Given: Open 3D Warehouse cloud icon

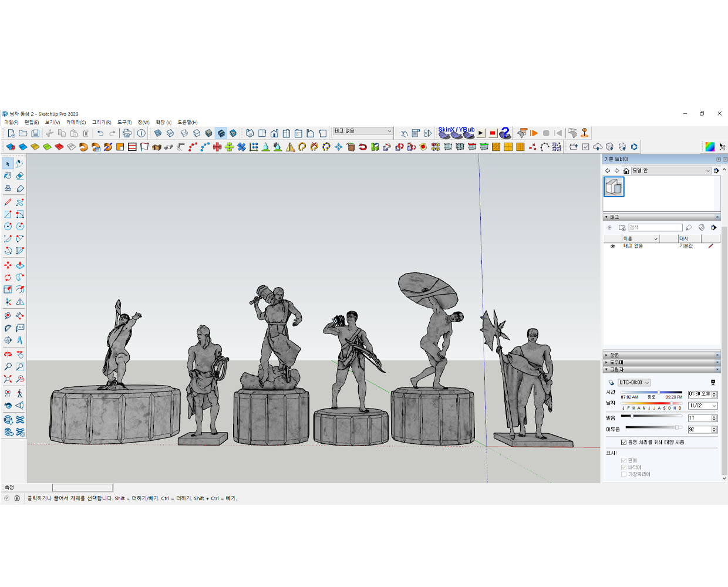Looking at the screenshot, I should point(598,147).
